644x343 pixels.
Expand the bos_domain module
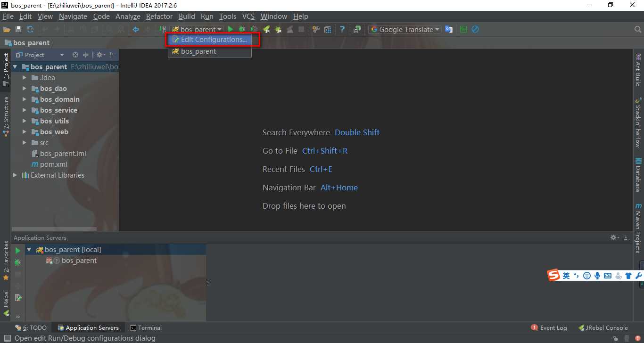24,99
